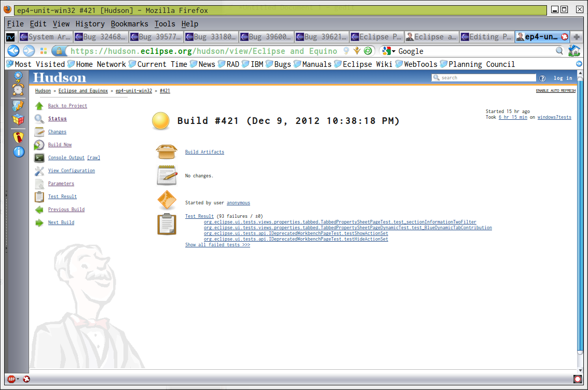Click the Next Build right-arrow icon
This screenshot has width=588, height=390.
click(39, 223)
